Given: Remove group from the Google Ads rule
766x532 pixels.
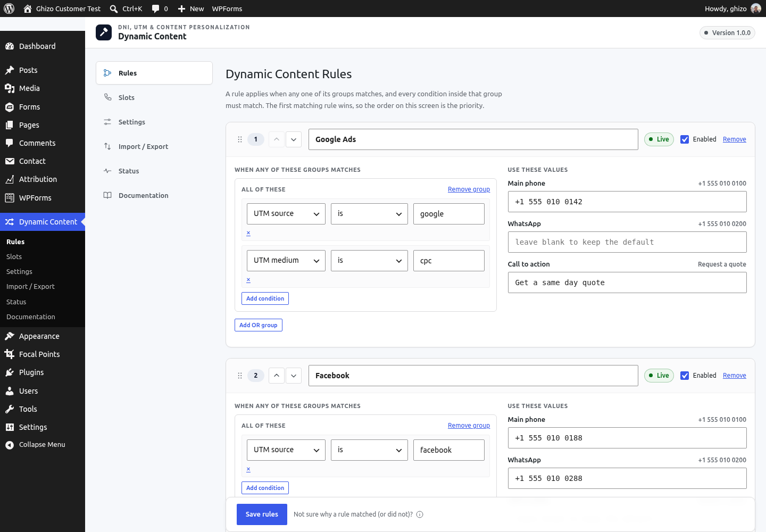Looking at the screenshot, I should point(469,189).
